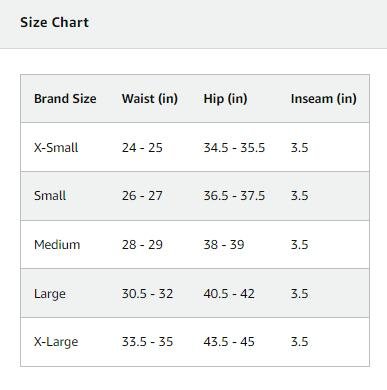Click the Size Chart heading
Viewport: 387px width, 390px height.
(x=54, y=23)
